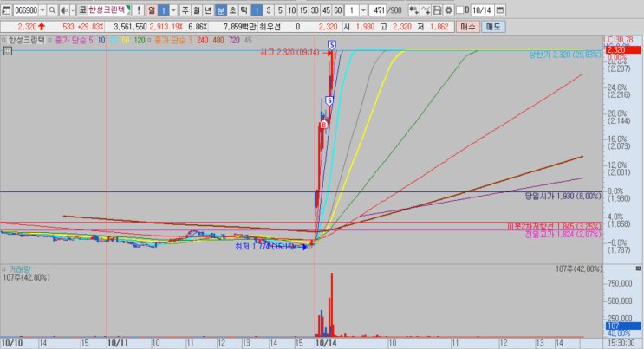Screen dimensions: 644x349
Task: Click the stock search magnifier icon
Action: point(52,10)
